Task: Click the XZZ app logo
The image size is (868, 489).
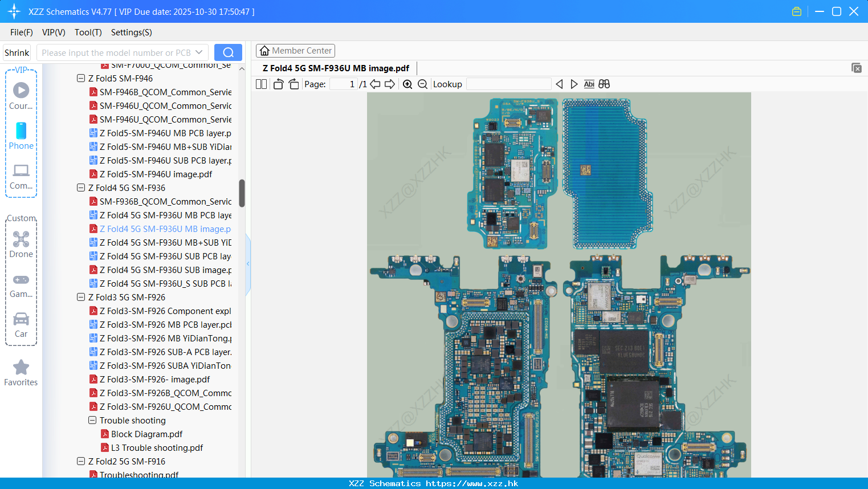Action: 14,11
